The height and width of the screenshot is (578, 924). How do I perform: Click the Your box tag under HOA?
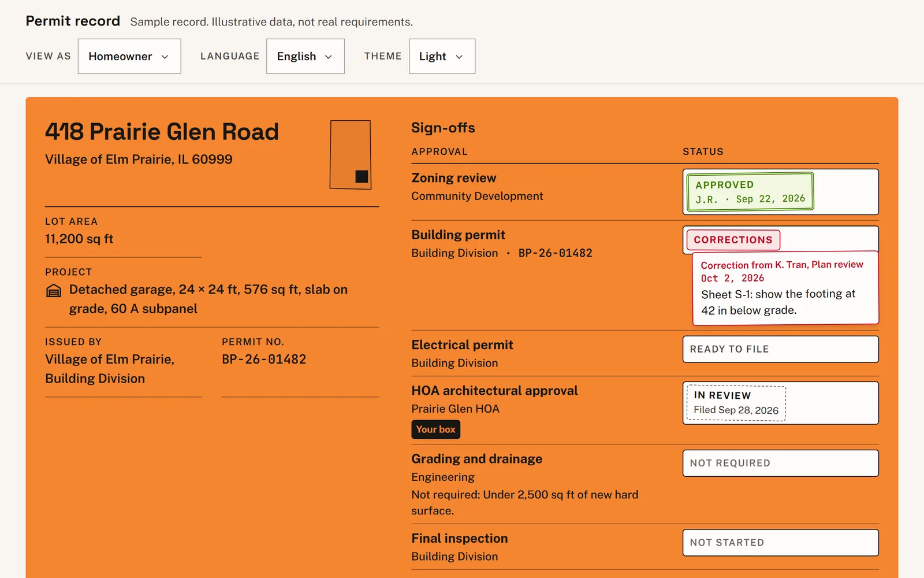pos(436,429)
